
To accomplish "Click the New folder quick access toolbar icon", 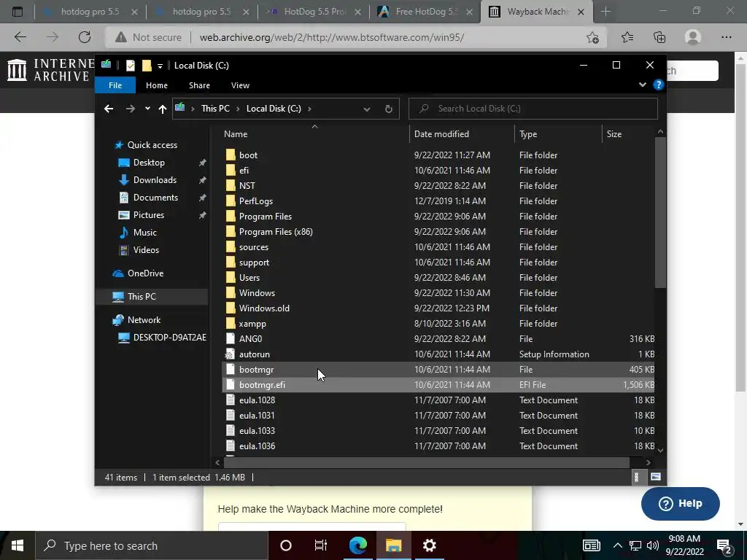I will [147, 65].
